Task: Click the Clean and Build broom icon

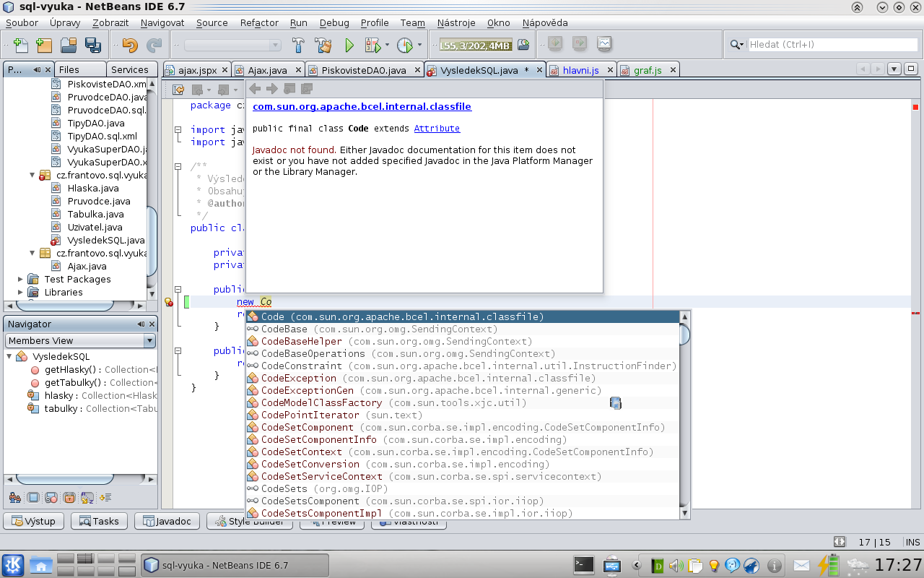Action: point(323,45)
